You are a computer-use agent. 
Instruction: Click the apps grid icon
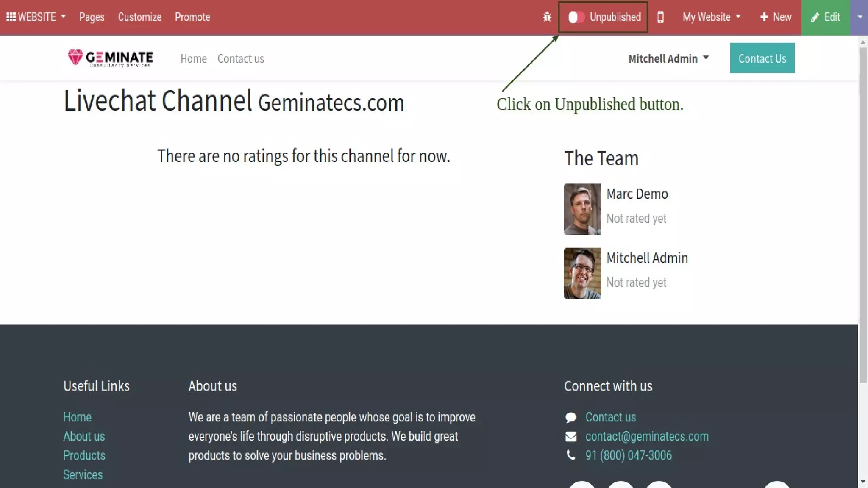tap(11, 17)
